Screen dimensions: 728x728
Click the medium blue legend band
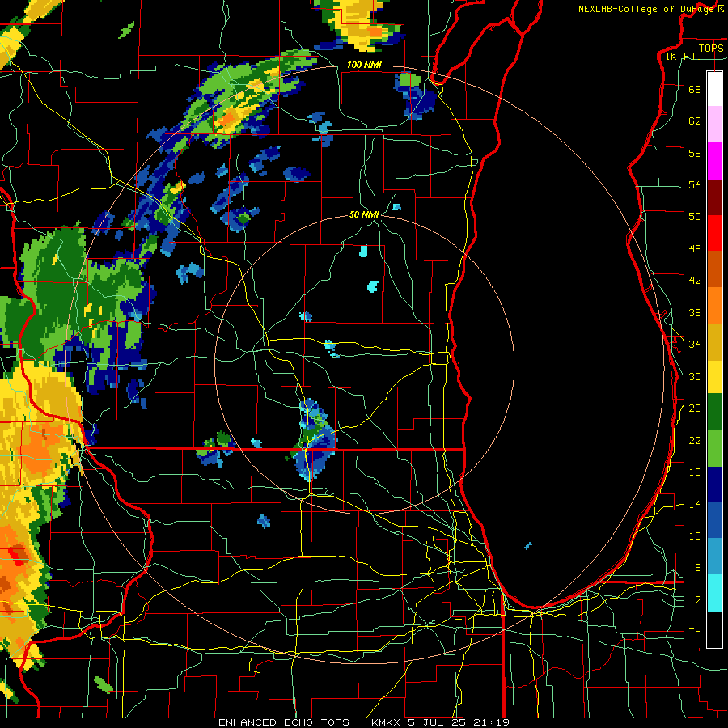tap(714, 520)
